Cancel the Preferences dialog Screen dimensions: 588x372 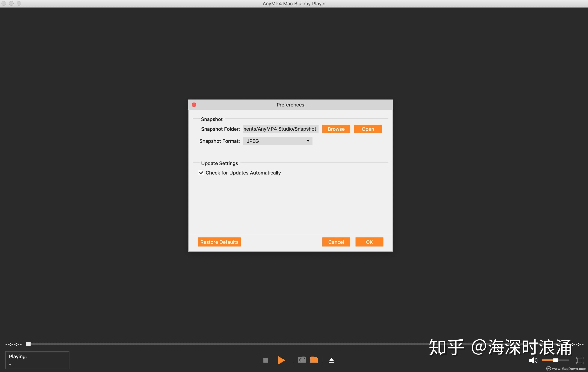(336, 242)
